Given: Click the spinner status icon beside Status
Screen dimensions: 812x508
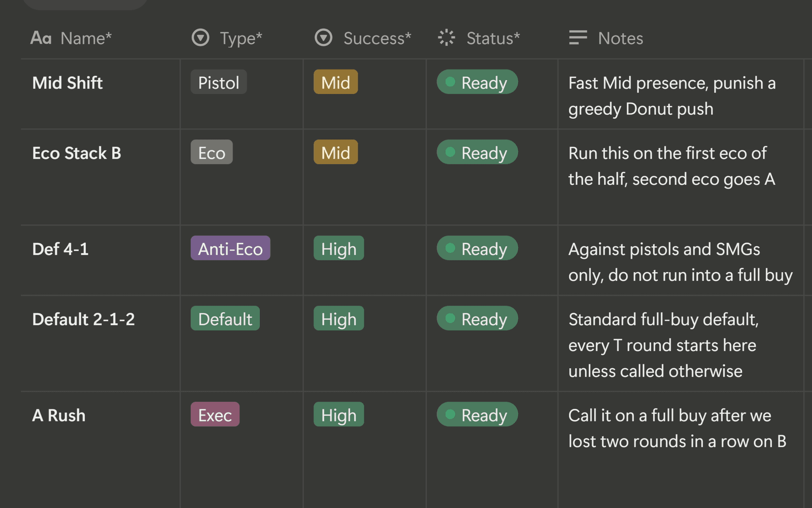Looking at the screenshot, I should pyautogui.click(x=447, y=38).
